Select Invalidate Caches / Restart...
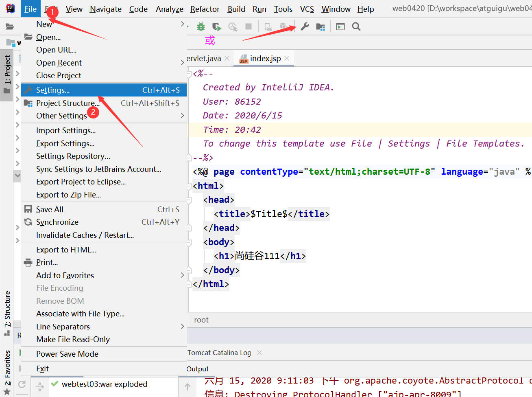The height and width of the screenshot is (397, 532). (104, 235)
